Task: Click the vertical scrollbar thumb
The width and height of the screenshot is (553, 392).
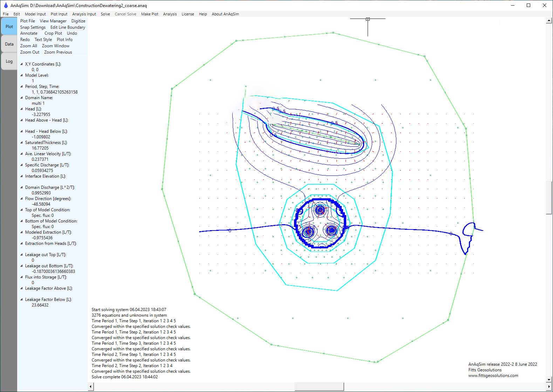Action: pos(549,197)
